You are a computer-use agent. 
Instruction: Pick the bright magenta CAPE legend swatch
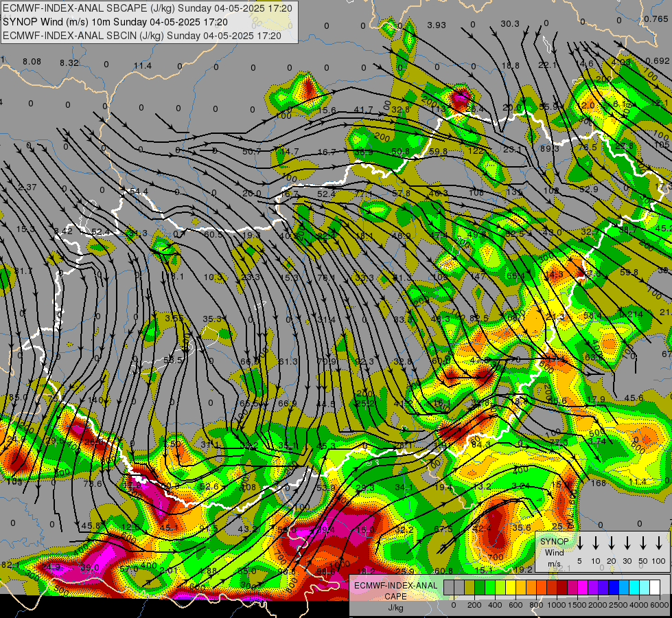pos(583,588)
